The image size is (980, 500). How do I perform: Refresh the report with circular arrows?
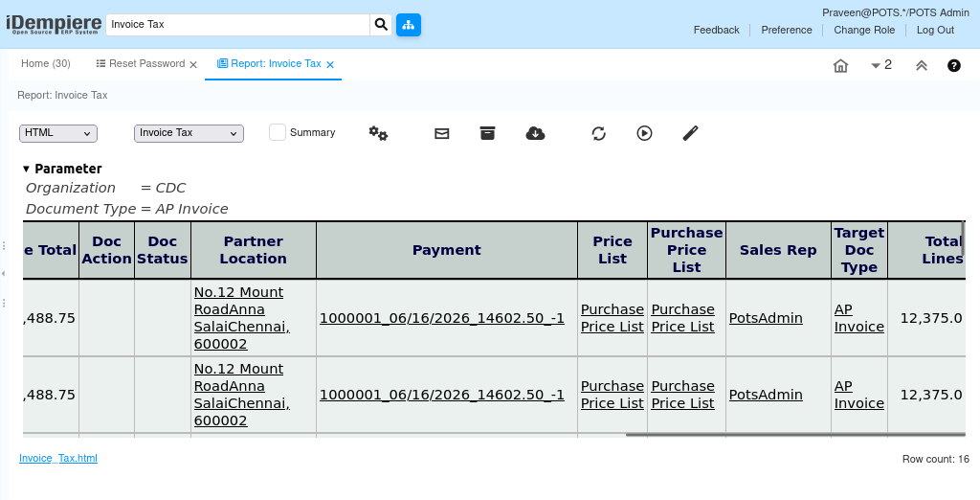(x=599, y=133)
